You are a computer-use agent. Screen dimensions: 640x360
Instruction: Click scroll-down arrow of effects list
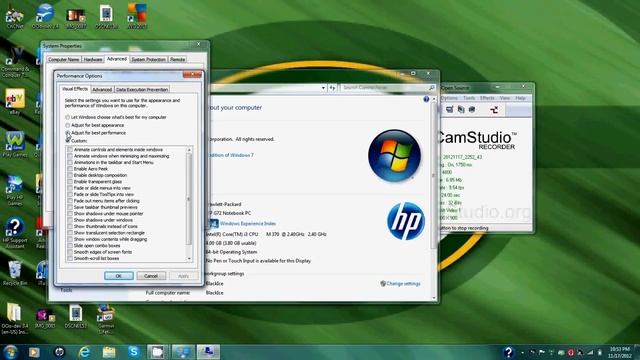[x=189, y=259]
